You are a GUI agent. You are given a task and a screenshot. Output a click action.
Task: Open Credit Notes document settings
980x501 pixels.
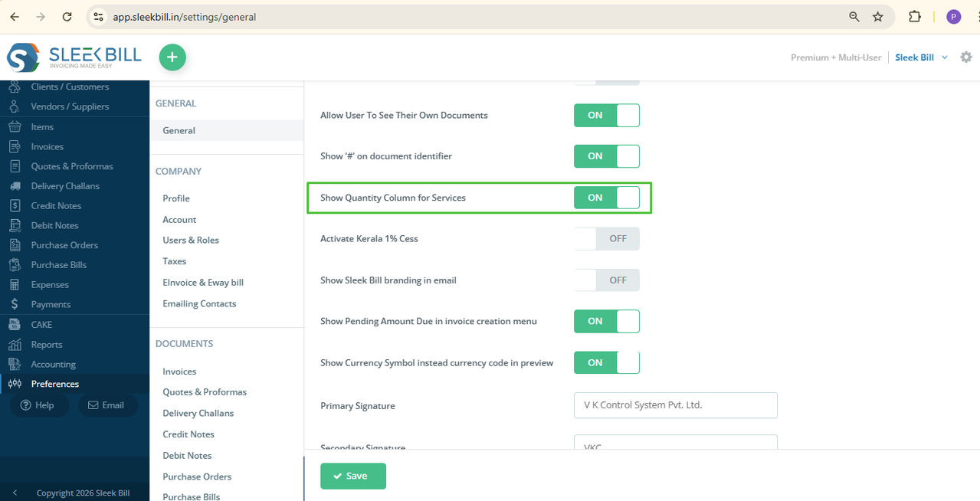(188, 434)
